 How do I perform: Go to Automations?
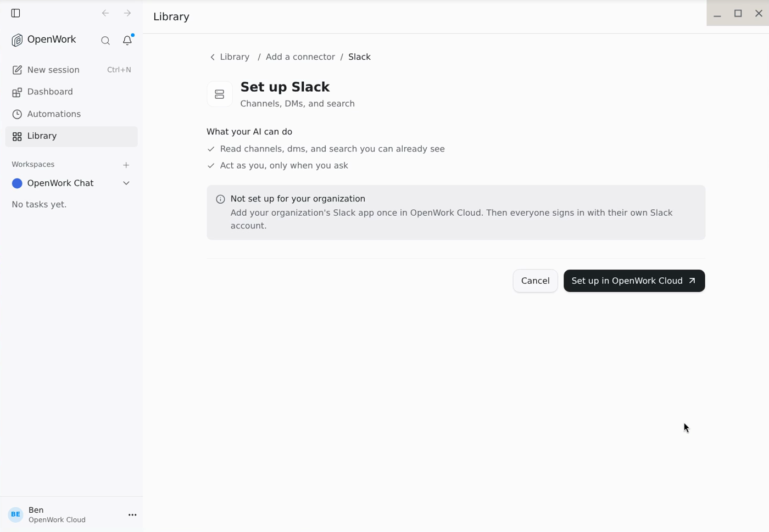(x=71, y=114)
